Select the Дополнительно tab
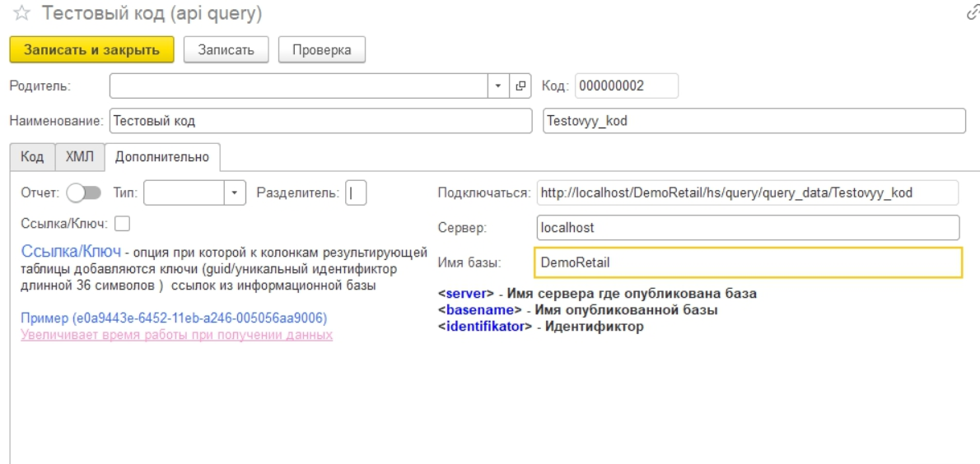 [x=162, y=156]
